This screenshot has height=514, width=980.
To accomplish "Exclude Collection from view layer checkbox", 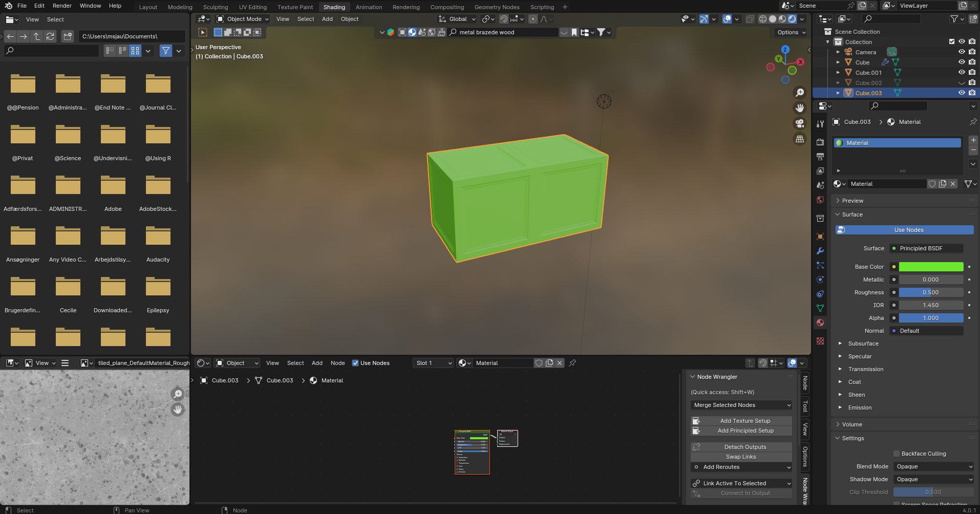I will coord(952,41).
